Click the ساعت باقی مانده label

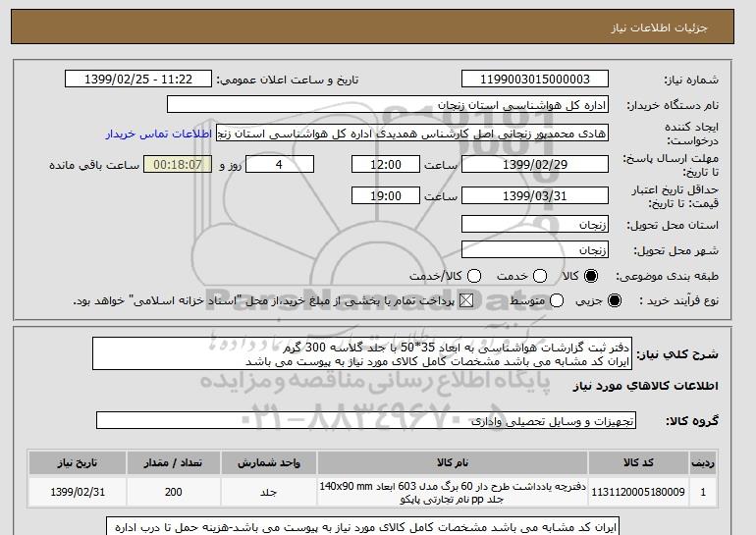(94, 165)
